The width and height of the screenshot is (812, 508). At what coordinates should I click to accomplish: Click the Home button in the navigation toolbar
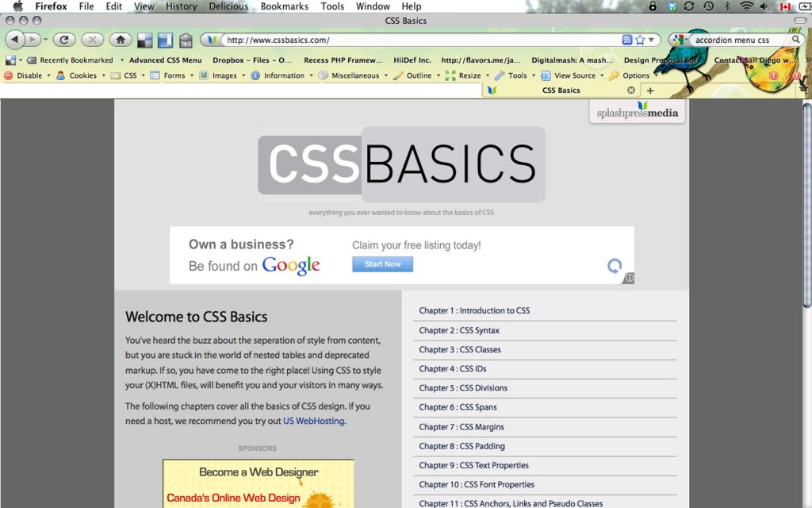120,40
